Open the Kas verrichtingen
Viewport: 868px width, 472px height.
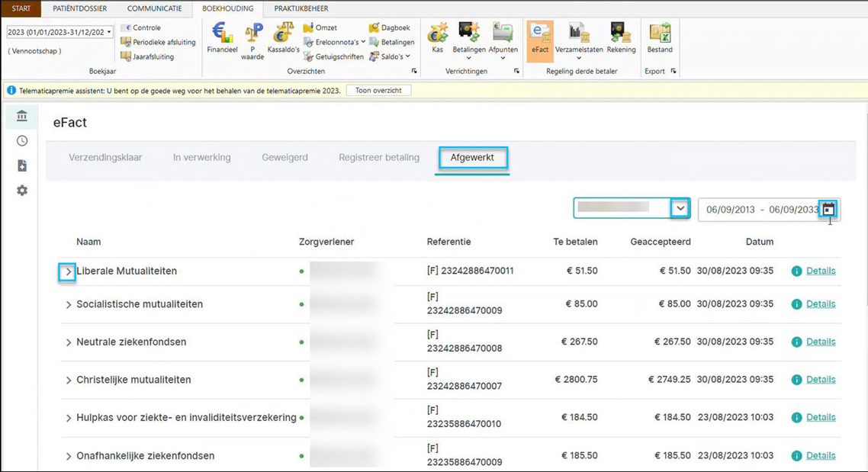[437, 37]
